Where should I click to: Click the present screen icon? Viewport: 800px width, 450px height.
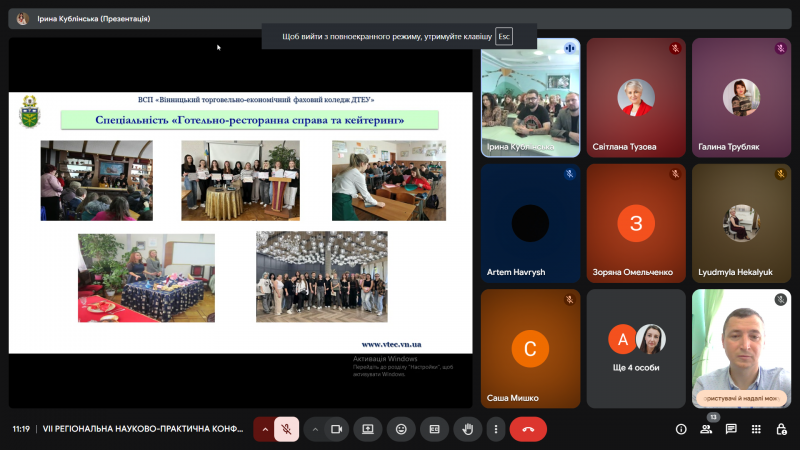368,429
